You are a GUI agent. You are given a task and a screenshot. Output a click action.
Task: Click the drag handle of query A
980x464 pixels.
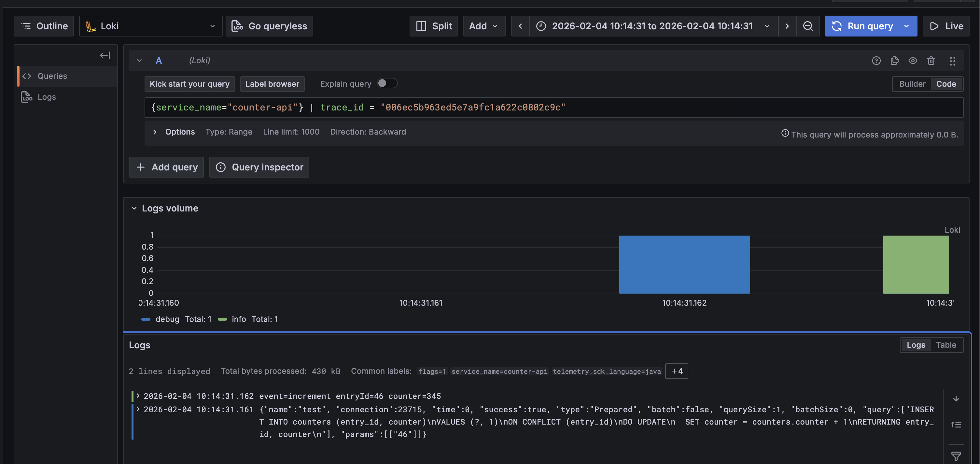point(952,61)
